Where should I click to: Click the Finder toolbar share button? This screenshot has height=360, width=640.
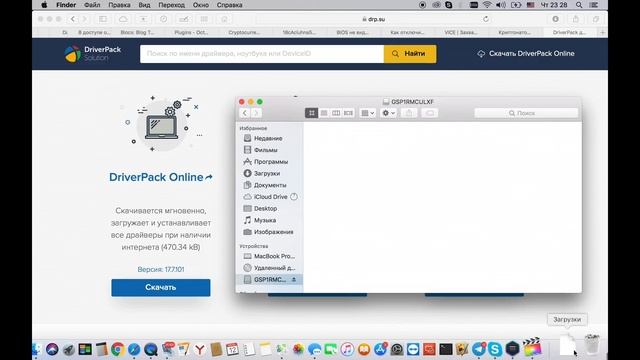coord(409,113)
